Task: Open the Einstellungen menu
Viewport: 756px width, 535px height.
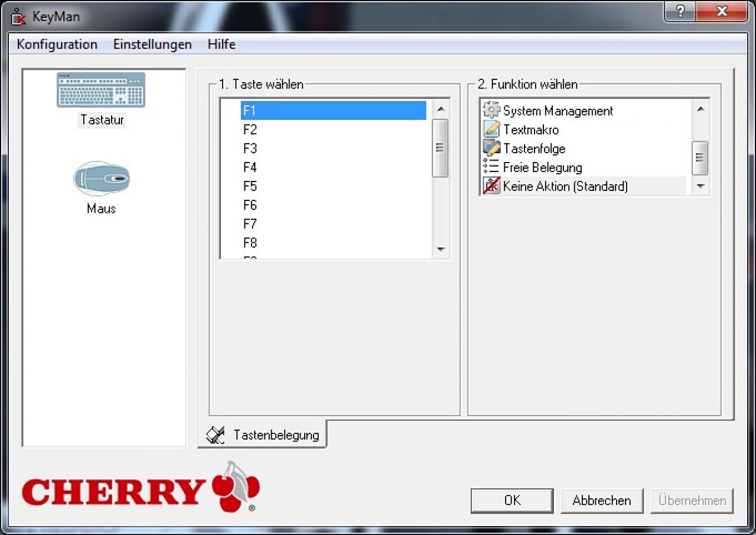Action: (152, 44)
